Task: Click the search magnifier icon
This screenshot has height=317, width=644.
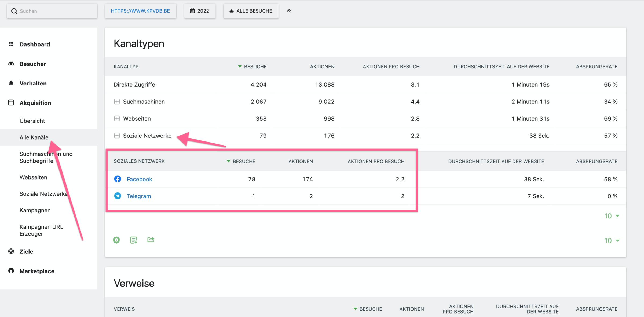Action: click(x=14, y=11)
